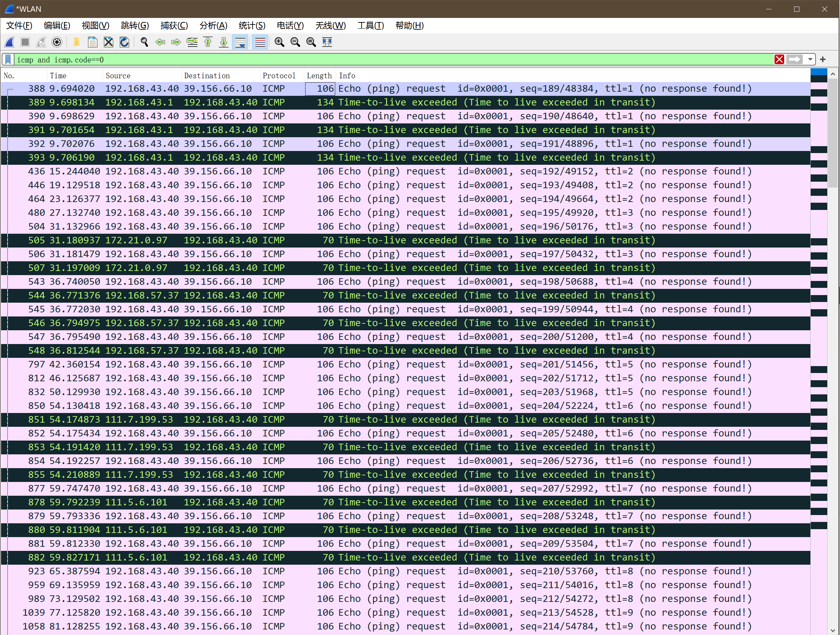Toggle auto-scroll during live capture
840x635 pixels.
tap(240, 42)
